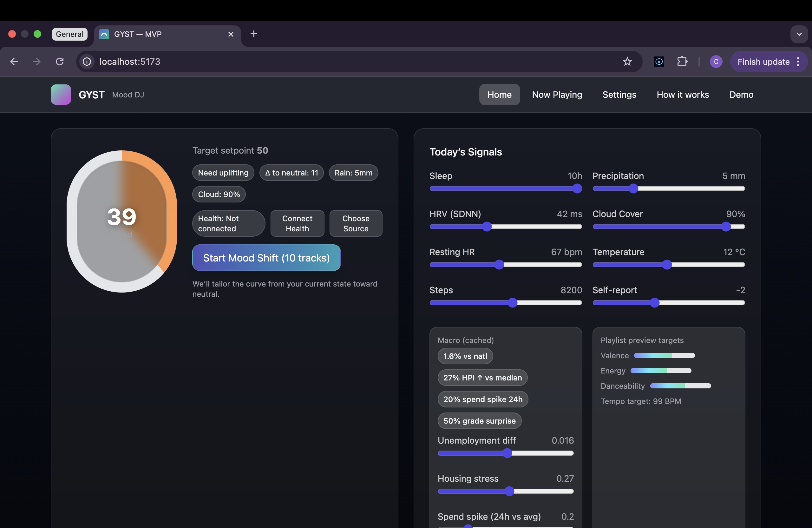
Task: Click the Connect Health button
Action: click(297, 223)
